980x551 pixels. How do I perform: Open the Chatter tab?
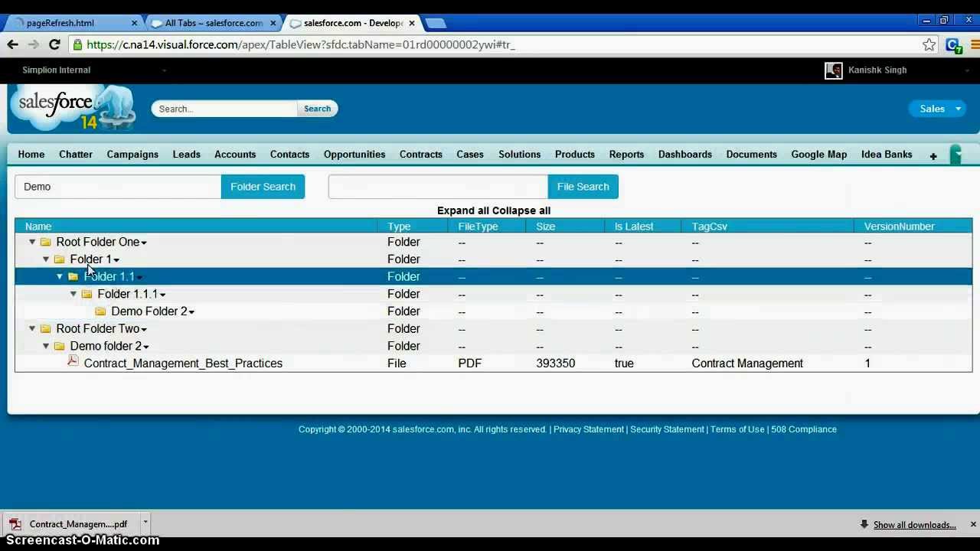pos(76,155)
